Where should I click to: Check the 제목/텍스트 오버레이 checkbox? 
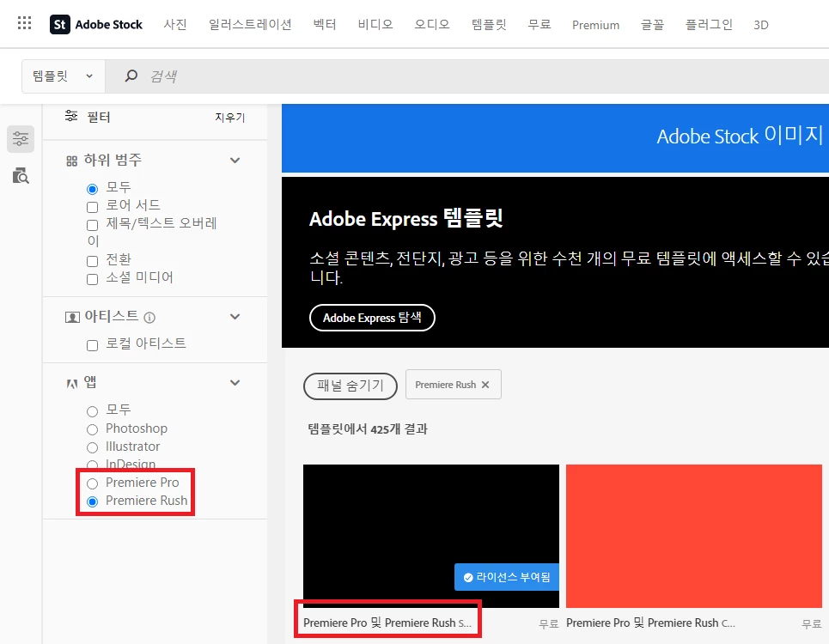(x=93, y=225)
